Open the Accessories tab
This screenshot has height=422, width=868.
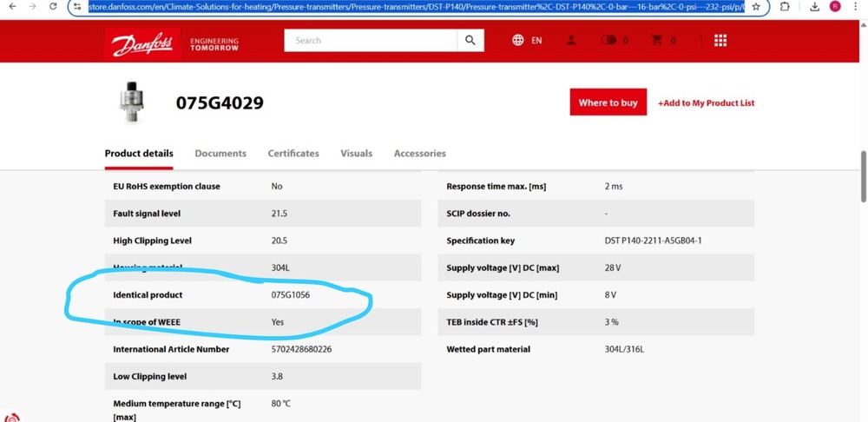click(419, 154)
